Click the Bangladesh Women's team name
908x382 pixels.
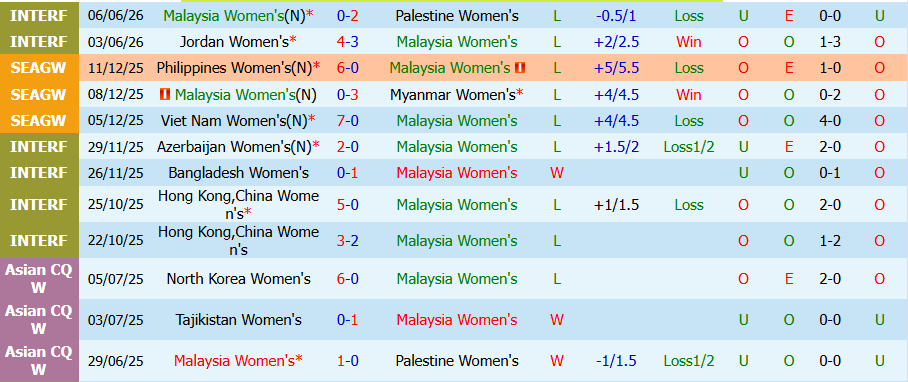[239, 173]
